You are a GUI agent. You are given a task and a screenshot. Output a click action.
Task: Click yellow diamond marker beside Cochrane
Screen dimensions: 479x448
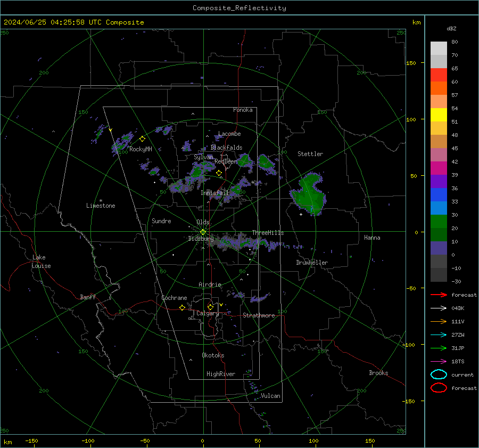pos(182,307)
